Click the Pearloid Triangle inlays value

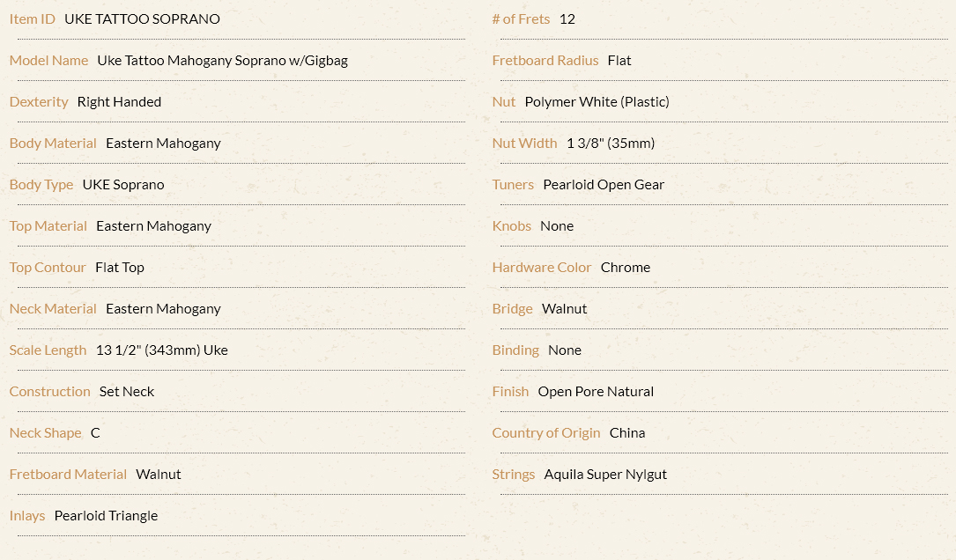[106, 515]
